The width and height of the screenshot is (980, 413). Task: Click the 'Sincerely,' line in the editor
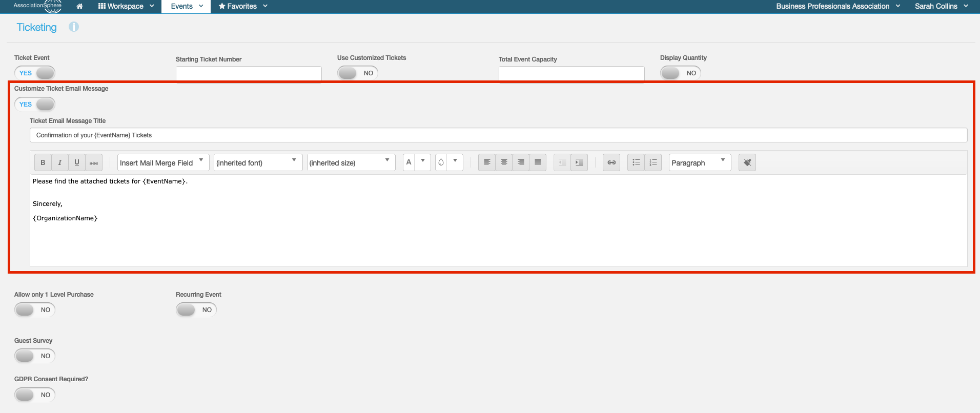tap(48, 204)
